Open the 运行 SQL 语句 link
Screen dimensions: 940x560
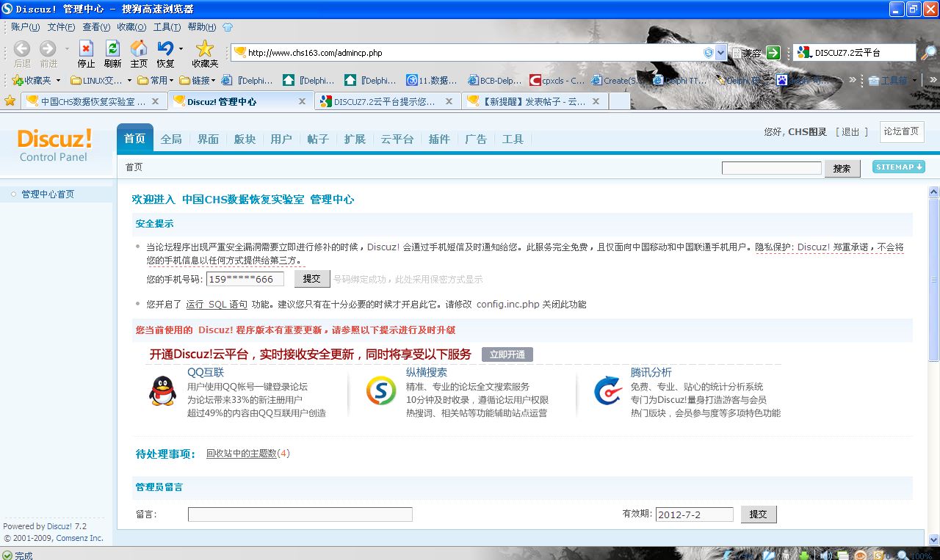(217, 305)
